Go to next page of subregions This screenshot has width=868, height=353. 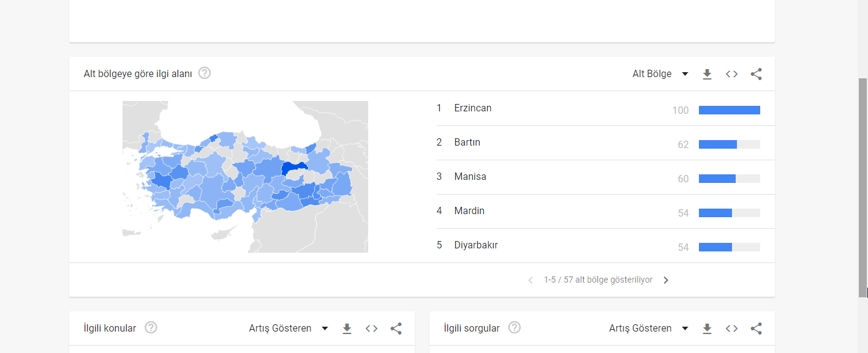666,280
